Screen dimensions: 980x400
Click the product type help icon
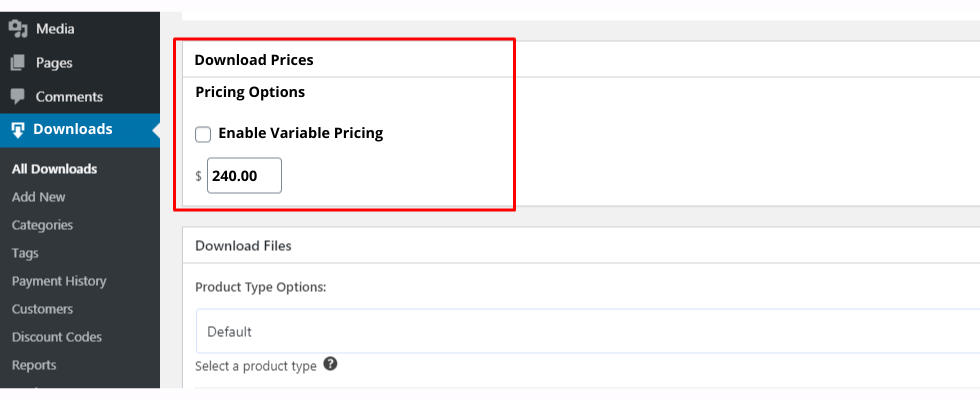[x=330, y=365]
